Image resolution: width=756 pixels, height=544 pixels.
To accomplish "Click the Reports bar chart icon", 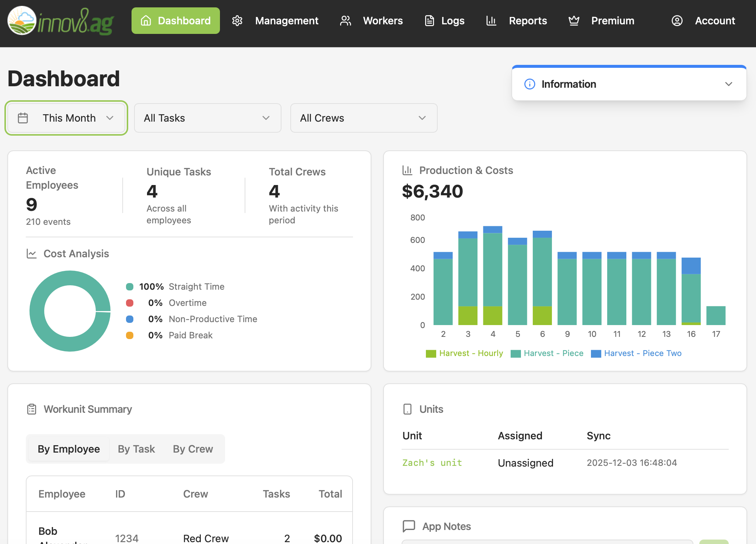I will [491, 21].
